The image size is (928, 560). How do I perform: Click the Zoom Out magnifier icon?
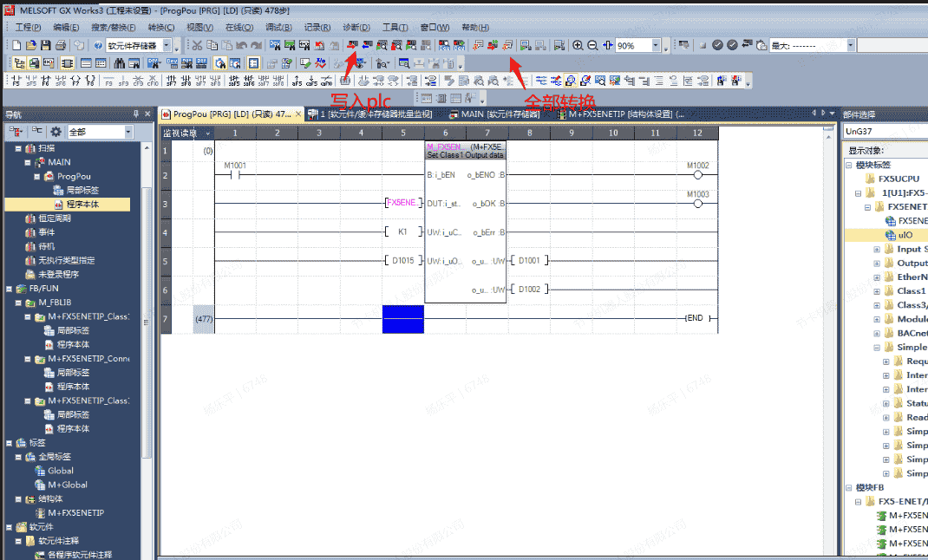pyautogui.click(x=592, y=45)
